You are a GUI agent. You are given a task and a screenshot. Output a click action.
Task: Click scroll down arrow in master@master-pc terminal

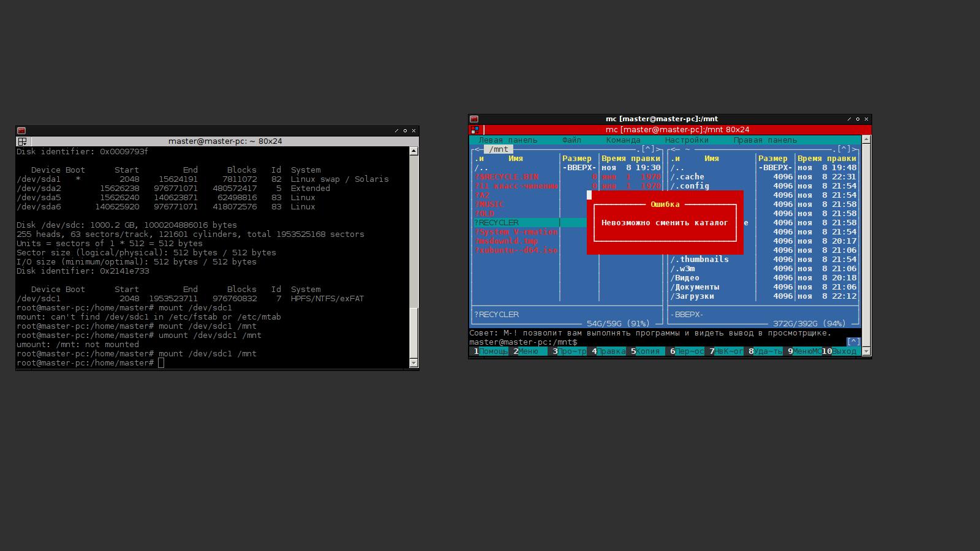(413, 363)
